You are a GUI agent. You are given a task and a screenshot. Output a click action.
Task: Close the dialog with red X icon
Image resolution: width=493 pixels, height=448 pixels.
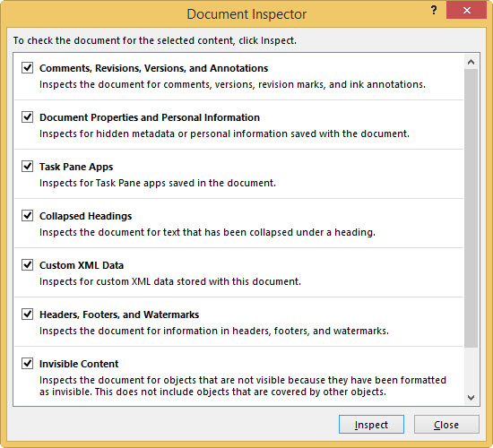[467, 11]
